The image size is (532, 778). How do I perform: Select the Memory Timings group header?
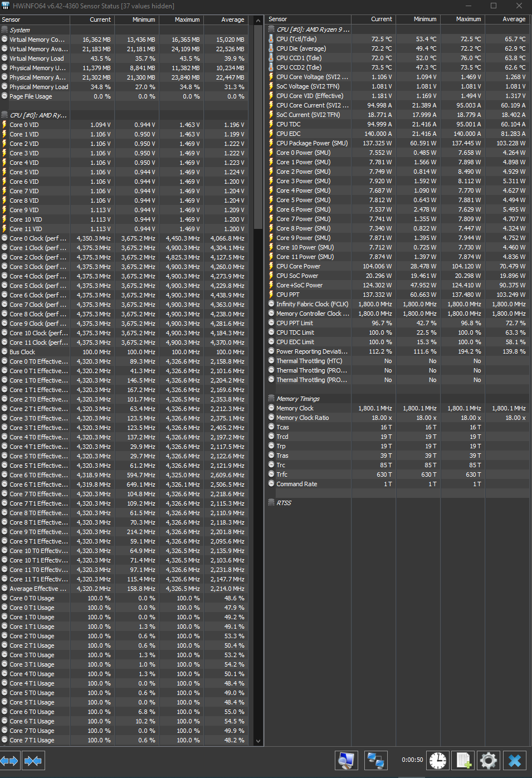397,399
